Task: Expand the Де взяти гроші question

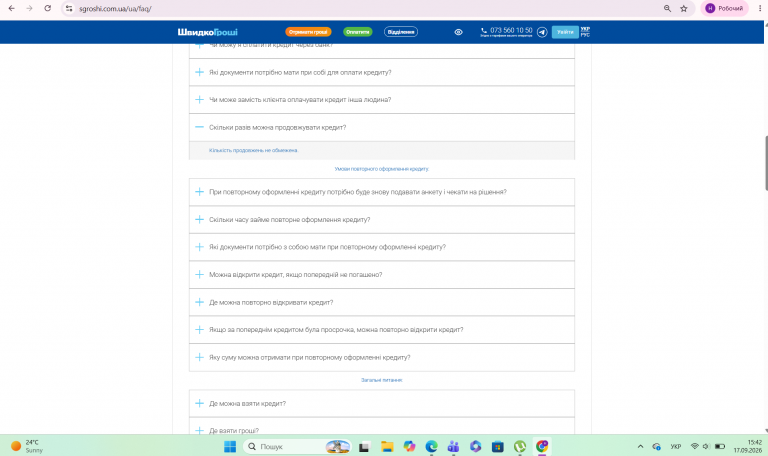Action: point(382,426)
